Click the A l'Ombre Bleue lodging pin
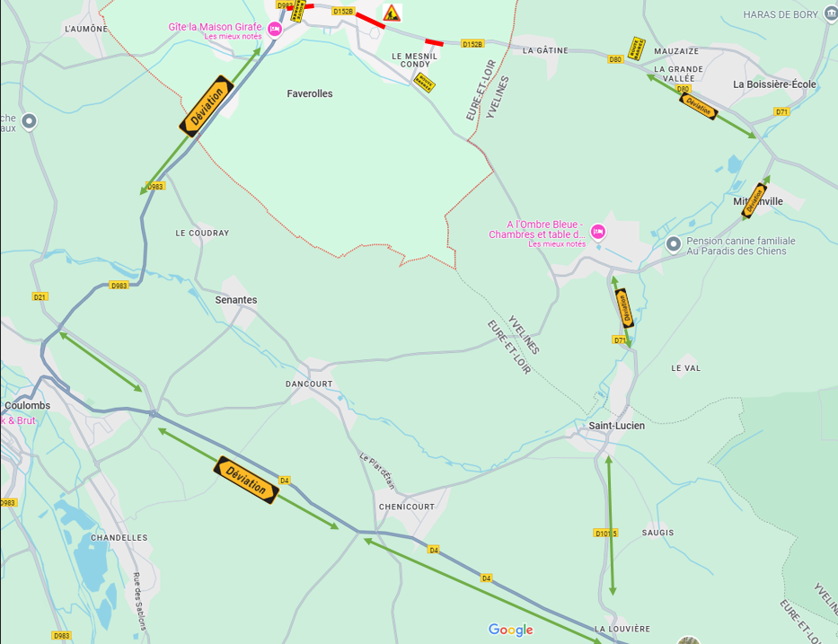838x644 pixels. coord(598,232)
